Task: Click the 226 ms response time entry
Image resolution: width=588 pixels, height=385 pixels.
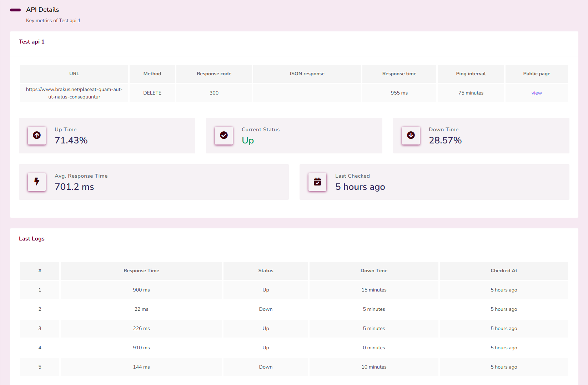Action: tap(141, 329)
